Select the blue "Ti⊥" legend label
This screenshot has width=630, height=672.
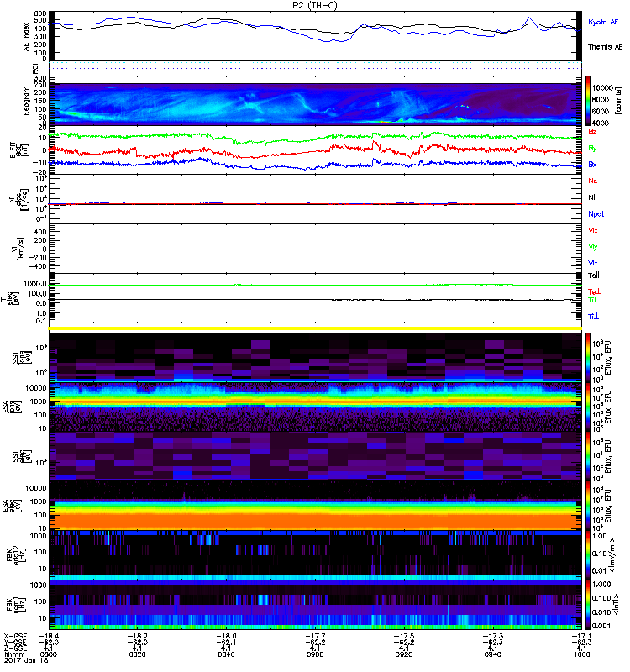(x=593, y=317)
